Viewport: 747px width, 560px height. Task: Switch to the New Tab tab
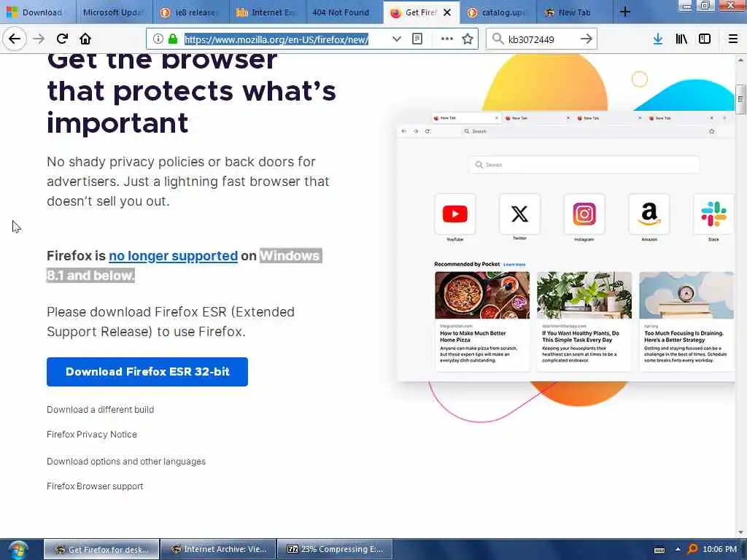(575, 12)
